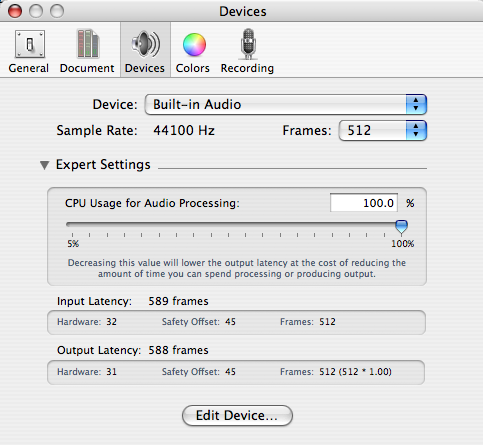Click the CPU Usage percentage field
The image size is (483, 445).
pyautogui.click(x=364, y=203)
